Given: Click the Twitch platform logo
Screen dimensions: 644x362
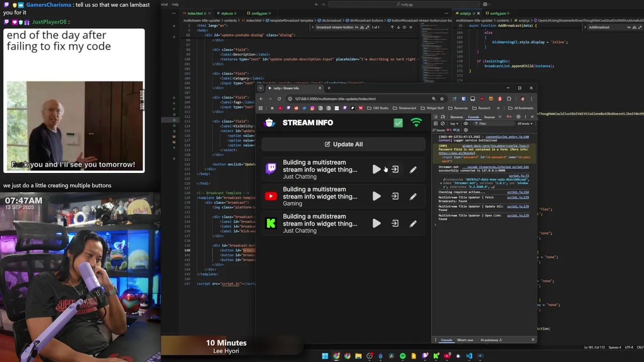Looking at the screenshot, I should click(271, 169).
